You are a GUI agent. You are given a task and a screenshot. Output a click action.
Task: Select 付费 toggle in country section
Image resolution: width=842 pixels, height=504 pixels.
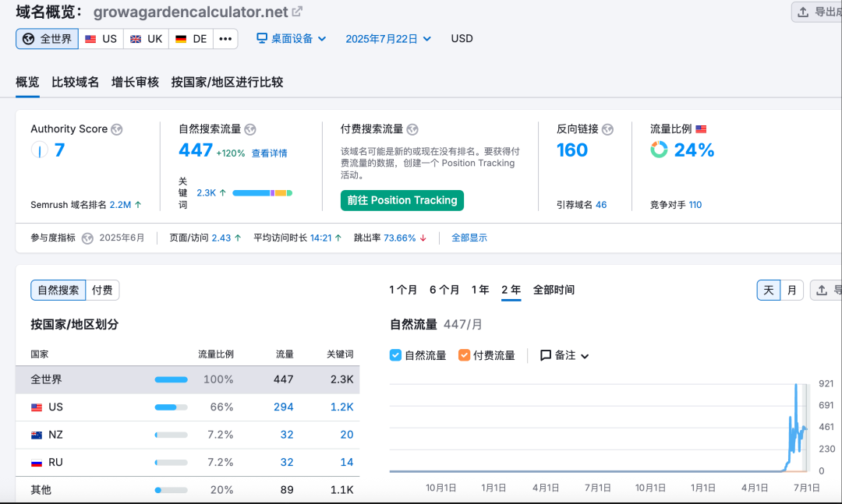102,291
